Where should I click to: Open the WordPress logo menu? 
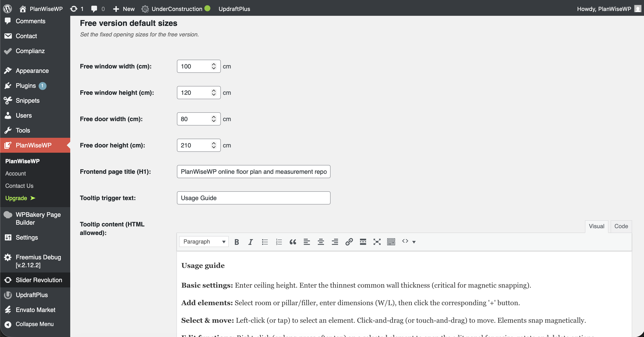tap(7, 9)
